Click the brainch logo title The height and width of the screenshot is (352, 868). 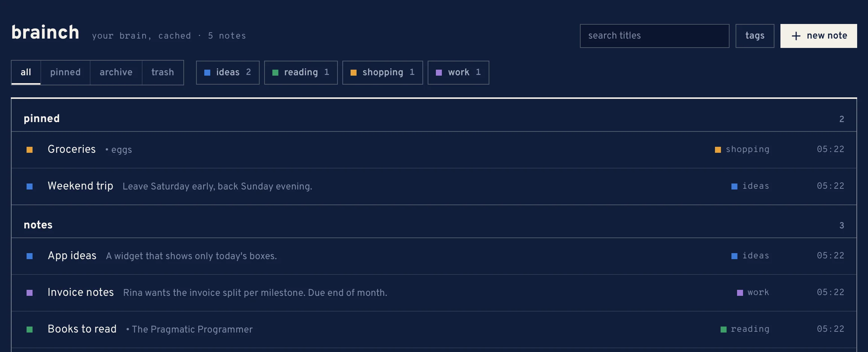tap(45, 33)
